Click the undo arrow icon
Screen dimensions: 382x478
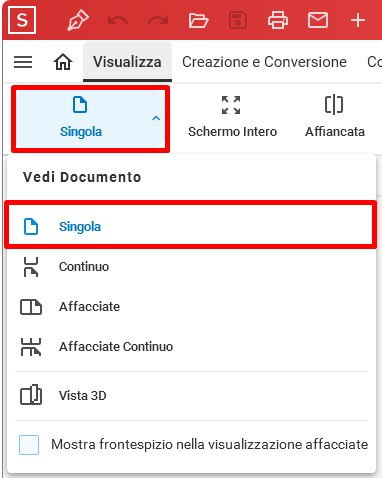[x=118, y=21]
